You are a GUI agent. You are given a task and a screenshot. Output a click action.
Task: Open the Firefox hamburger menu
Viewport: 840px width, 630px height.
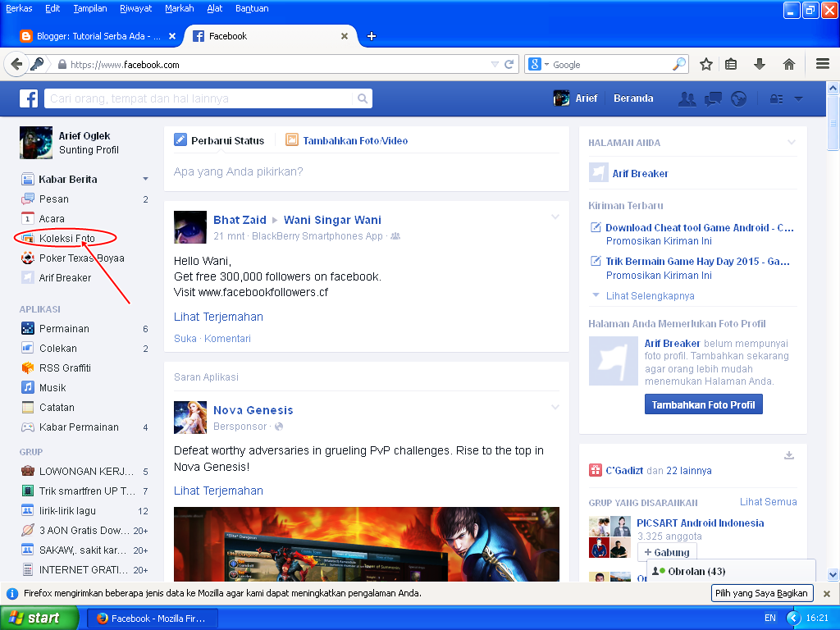tap(823, 64)
